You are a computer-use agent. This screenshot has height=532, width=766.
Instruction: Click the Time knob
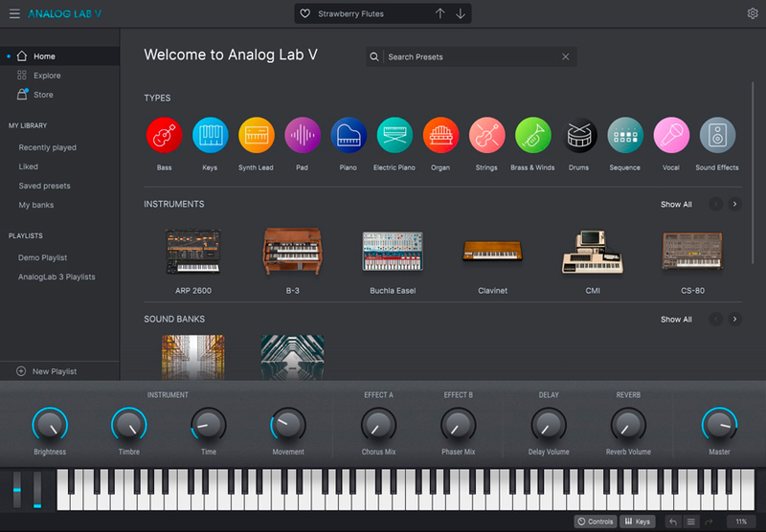click(x=209, y=425)
